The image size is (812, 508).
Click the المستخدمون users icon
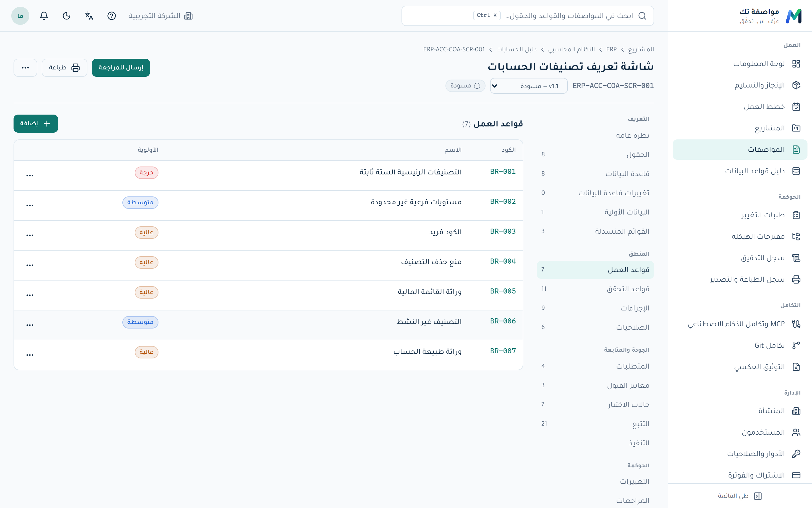pos(796,432)
